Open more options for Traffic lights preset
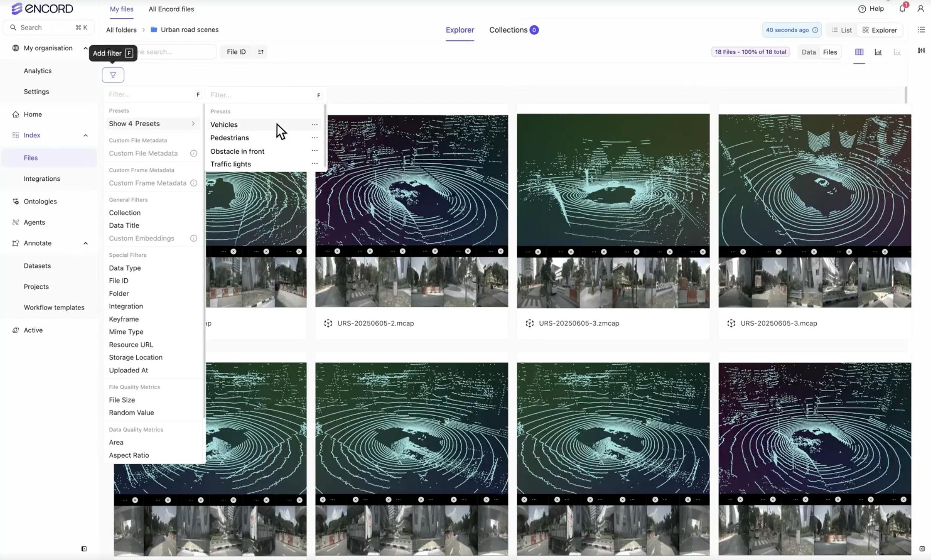 pos(315,164)
